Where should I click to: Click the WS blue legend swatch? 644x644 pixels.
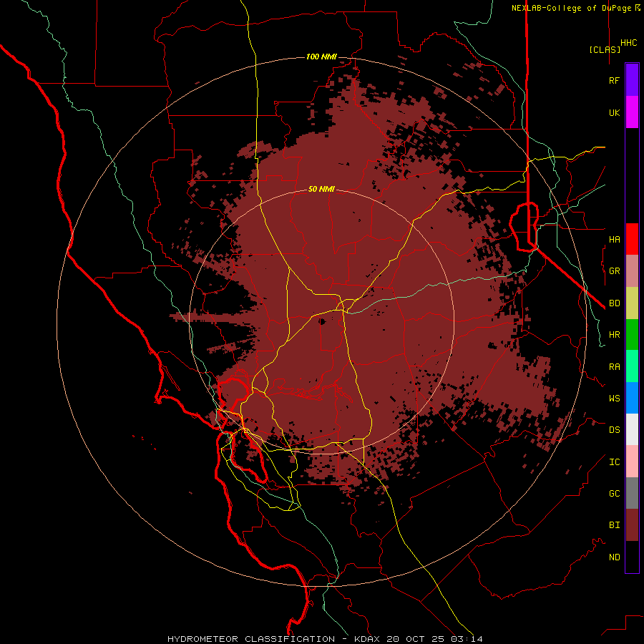click(632, 398)
